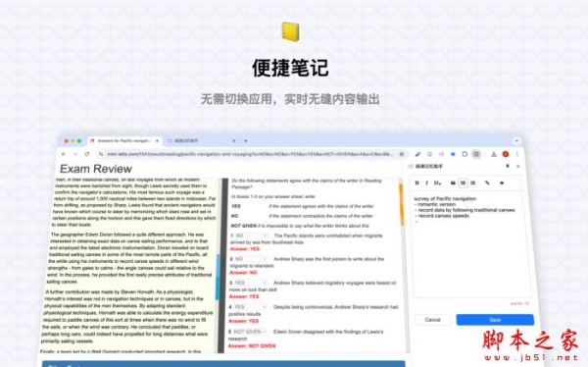The image size is (588, 367).
Task: Open the heading size option in note toolbar
Action: [437, 183]
